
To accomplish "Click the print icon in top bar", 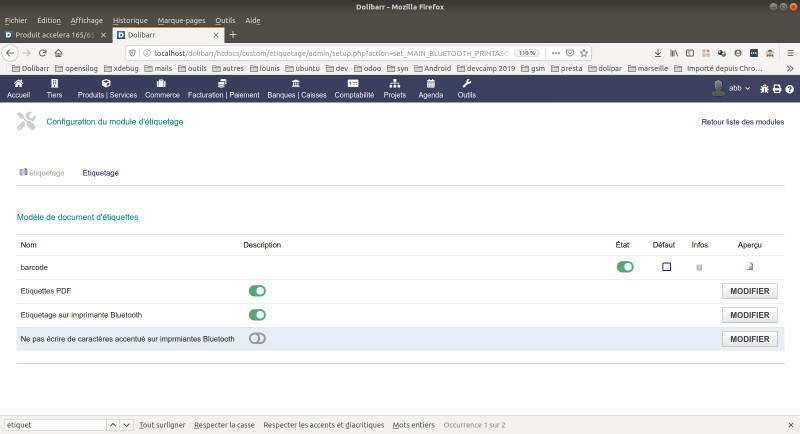I will tap(777, 89).
